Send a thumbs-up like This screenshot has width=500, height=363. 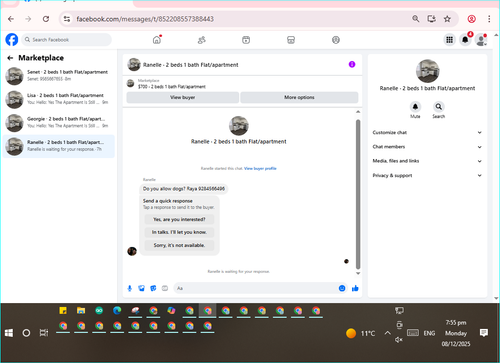[x=355, y=288]
